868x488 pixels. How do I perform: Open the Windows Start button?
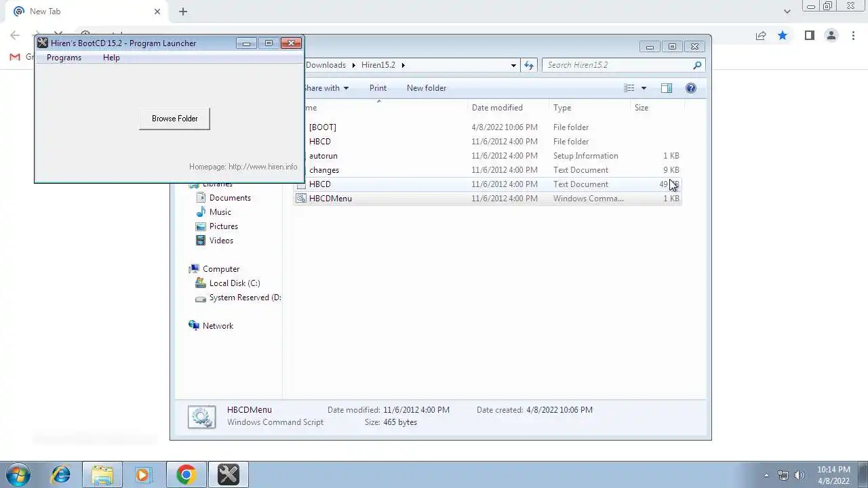pyautogui.click(x=18, y=474)
